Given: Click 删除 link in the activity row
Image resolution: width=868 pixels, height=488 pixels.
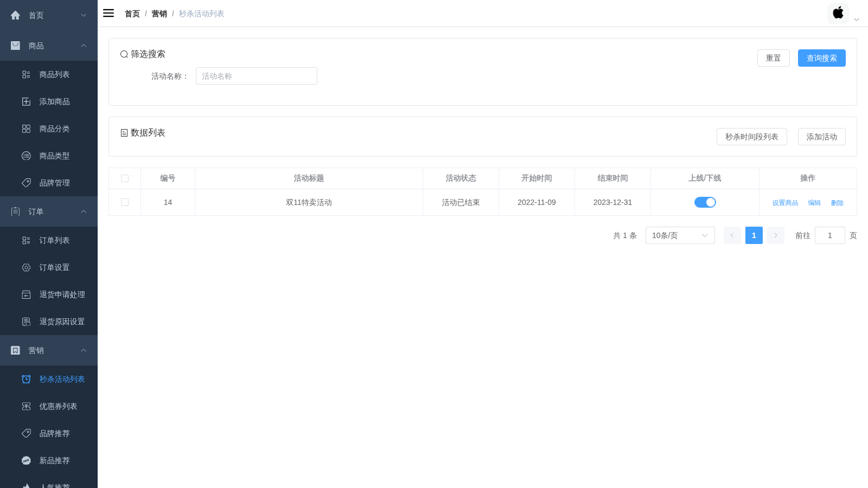Looking at the screenshot, I should (x=837, y=203).
